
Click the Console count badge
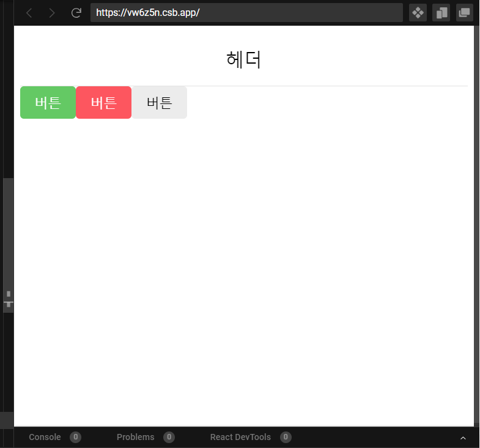coord(75,437)
